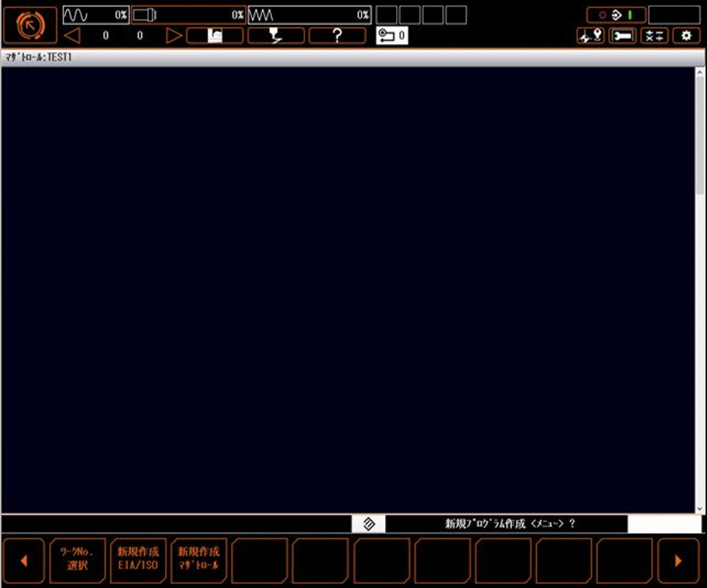Screen dimensions: 707x588
Task: Open the maintenance wrench icon
Action: (x=623, y=36)
